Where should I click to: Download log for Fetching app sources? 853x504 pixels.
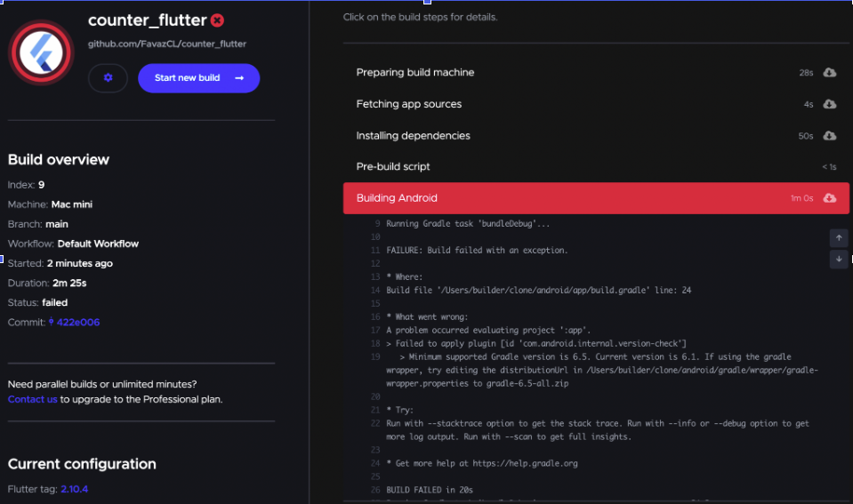point(830,104)
